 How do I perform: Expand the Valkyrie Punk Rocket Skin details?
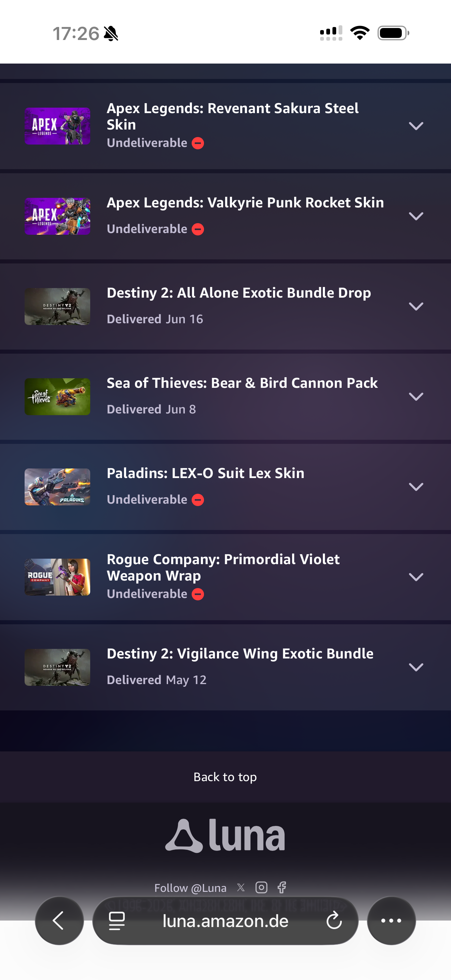point(416,216)
